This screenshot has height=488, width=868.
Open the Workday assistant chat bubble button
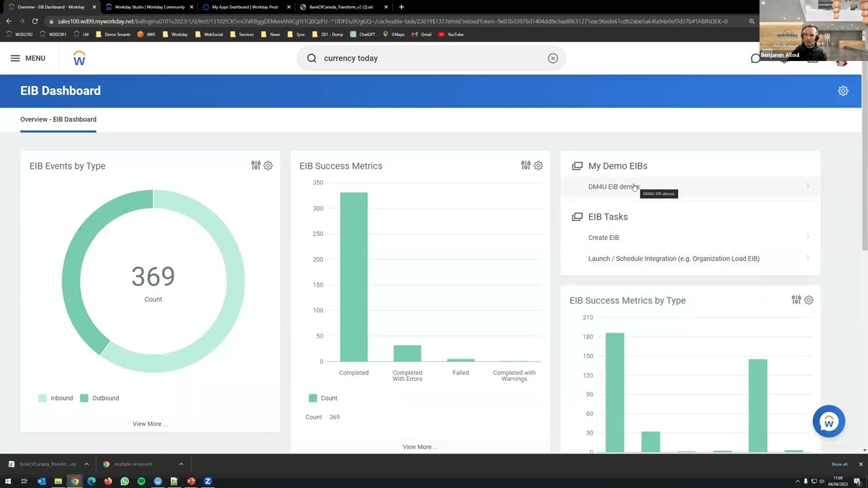click(x=829, y=422)
